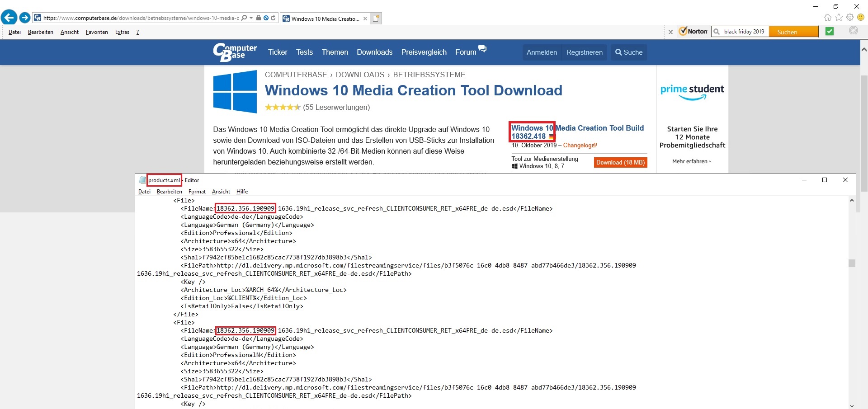868x409 pixels.
Task: Open a new browser tab
Action: 376,18
